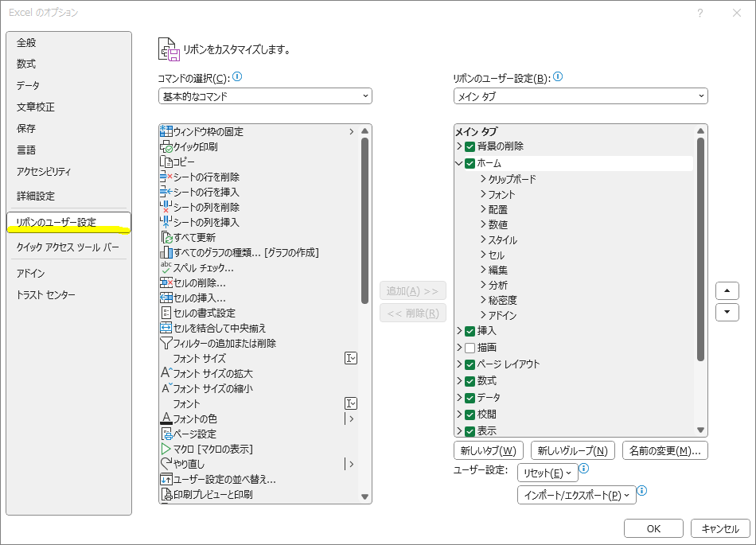The image size is (756, 545).
Task: Click the 新しいタブ button
Action: tap(489, 450)
